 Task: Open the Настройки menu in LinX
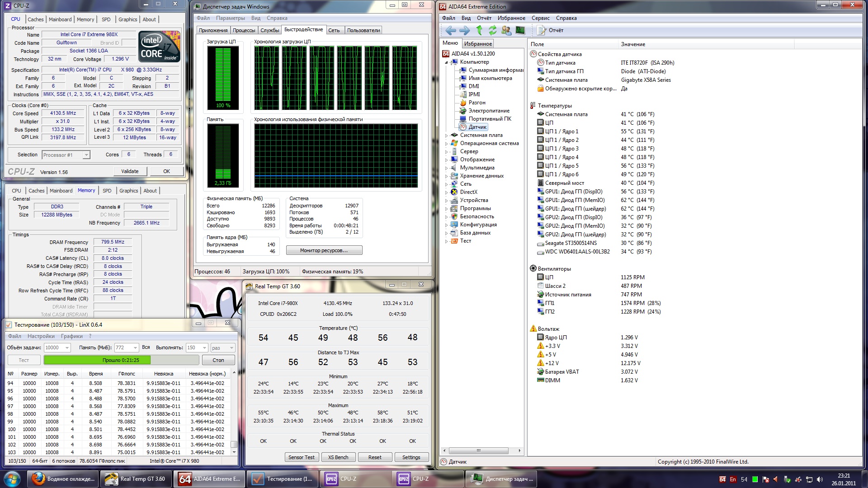click(x=41, y=336)
